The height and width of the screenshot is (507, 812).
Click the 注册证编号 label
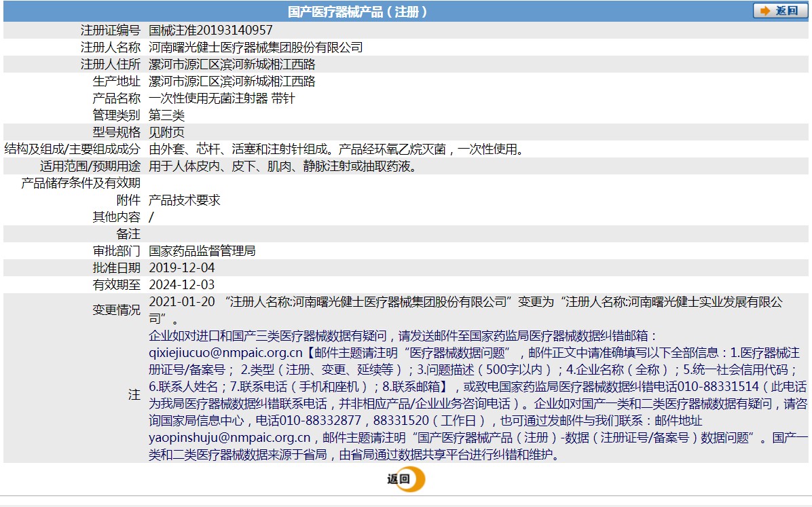pos(110,30)
